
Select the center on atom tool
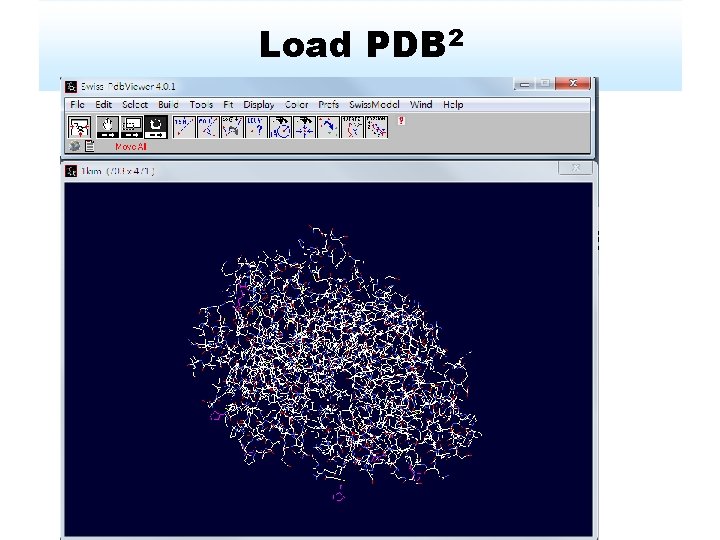[x=304, y=127]
